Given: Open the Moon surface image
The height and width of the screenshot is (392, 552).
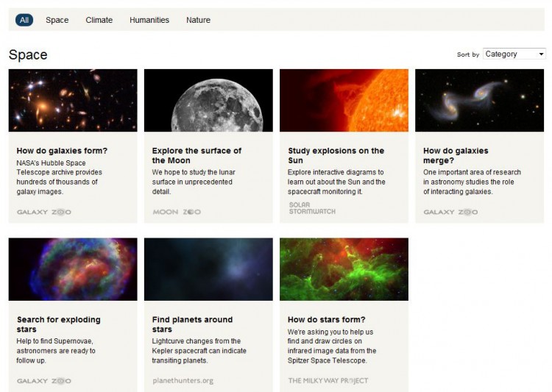Looking at the screenshot, I should coord(208,101).
